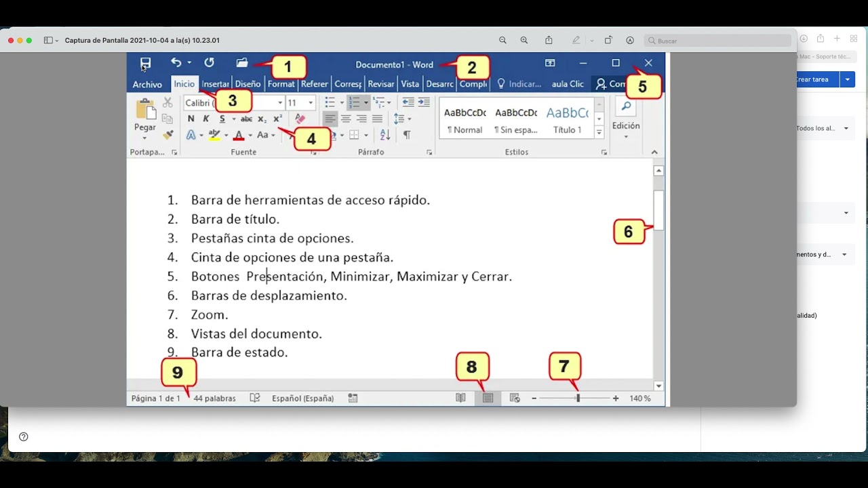Switch to Web Layout view icon

pos(515,399)
